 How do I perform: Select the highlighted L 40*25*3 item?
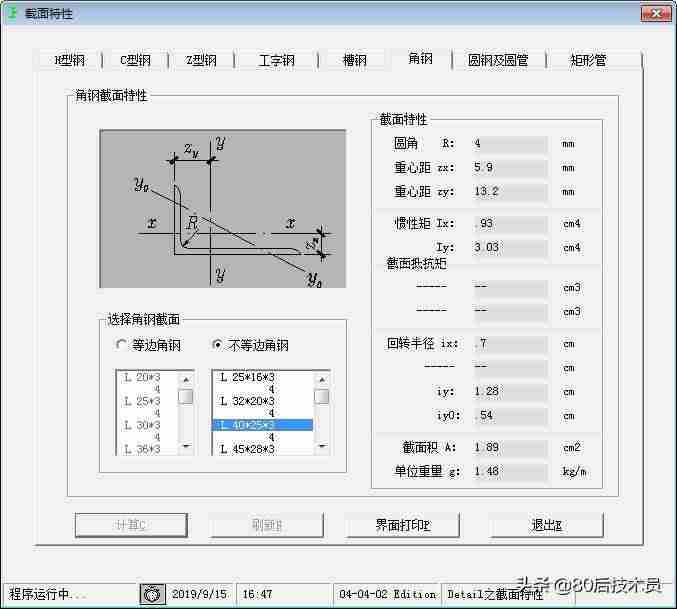click(x=263, y=425)
